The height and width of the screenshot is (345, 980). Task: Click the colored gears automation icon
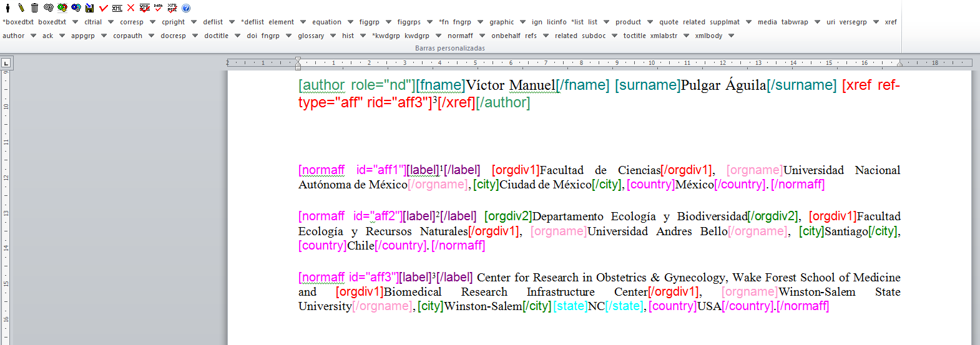coord(62,8)
